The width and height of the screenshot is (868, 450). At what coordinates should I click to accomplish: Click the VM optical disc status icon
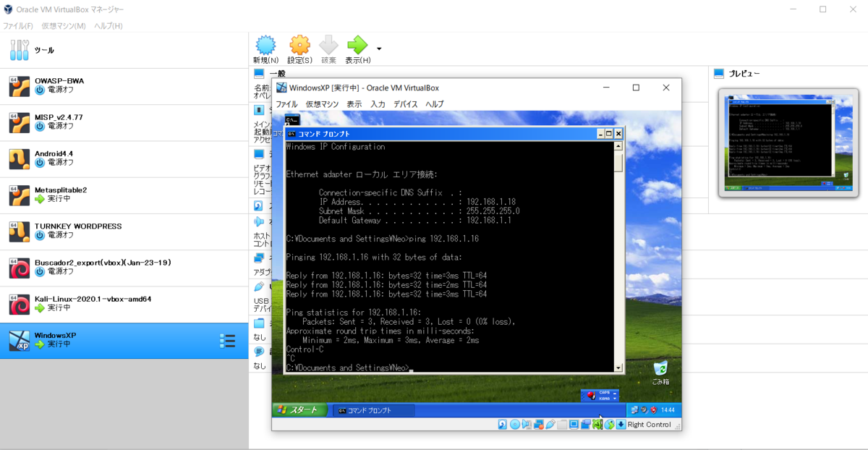coord(515,424)
